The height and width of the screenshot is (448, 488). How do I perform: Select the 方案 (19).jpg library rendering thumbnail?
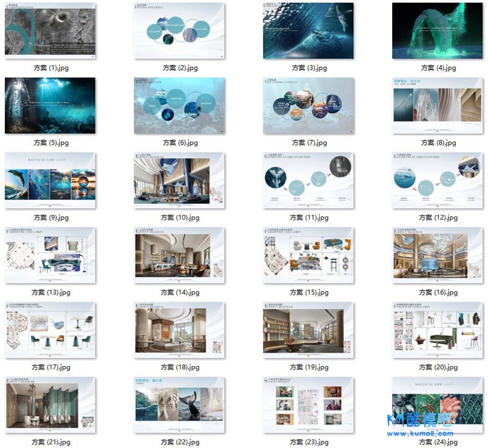(x=309, y=330)
